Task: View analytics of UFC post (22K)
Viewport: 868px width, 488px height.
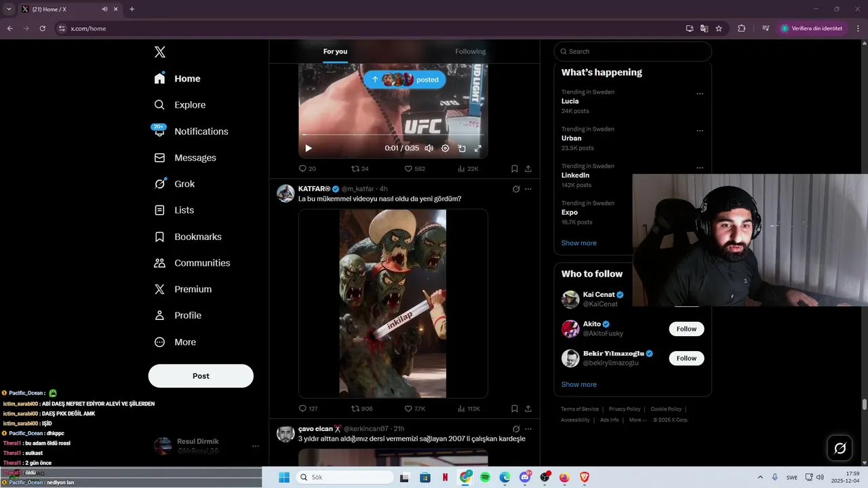Action: [468, 169]
